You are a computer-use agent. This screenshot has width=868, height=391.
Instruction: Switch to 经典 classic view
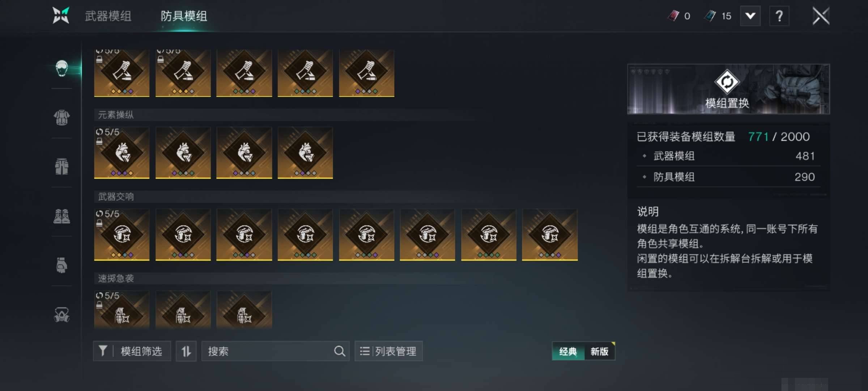(568, 351)
